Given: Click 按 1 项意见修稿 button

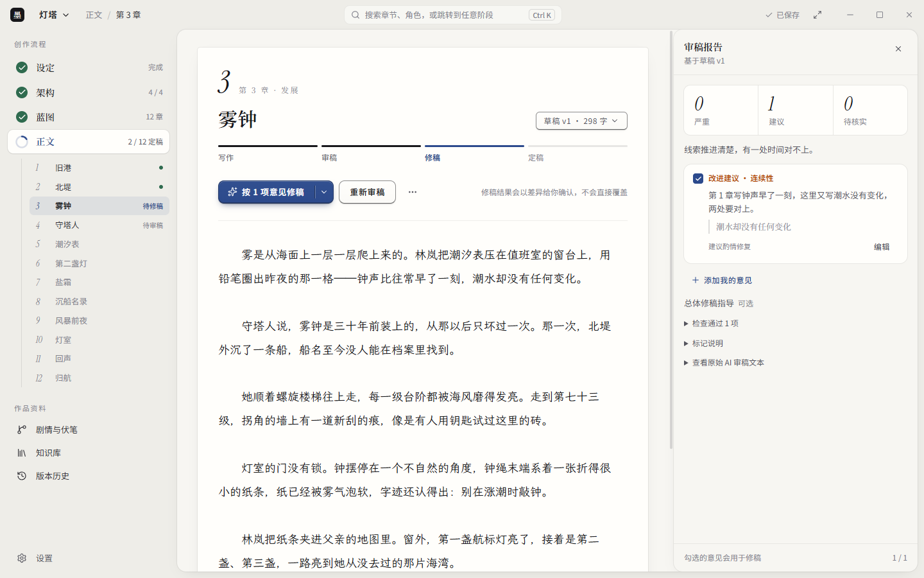Looking at the screenshot, I should pyautogui.click(x=267, y=192).
